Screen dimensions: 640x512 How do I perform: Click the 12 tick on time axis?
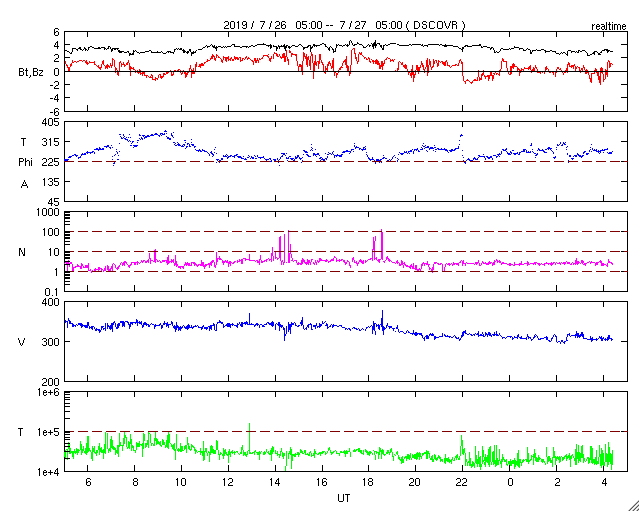click(x=228, y=482)
